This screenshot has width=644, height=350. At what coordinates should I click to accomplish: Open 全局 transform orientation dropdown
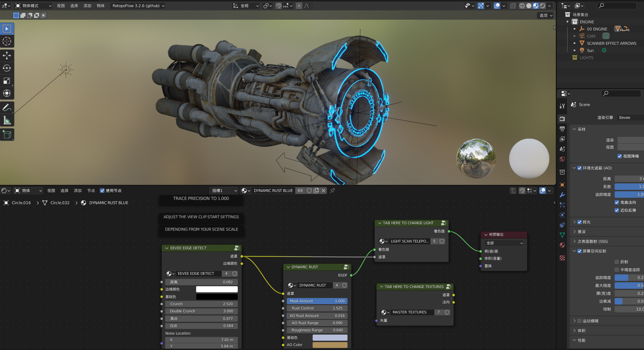tap(246, 6)
